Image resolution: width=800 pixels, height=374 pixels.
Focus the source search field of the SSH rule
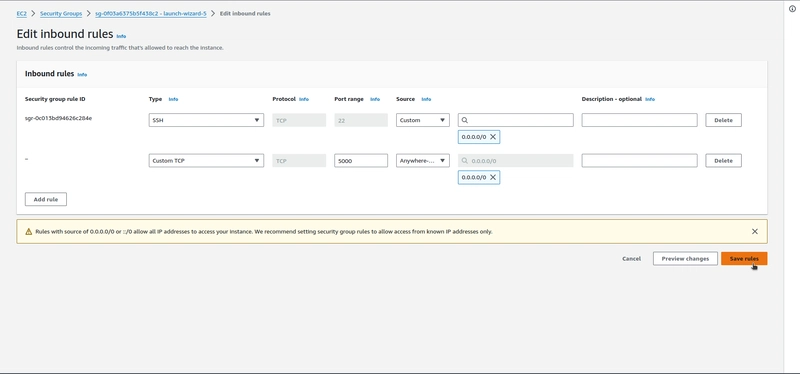pyautogui.click(x=515, y=120)
